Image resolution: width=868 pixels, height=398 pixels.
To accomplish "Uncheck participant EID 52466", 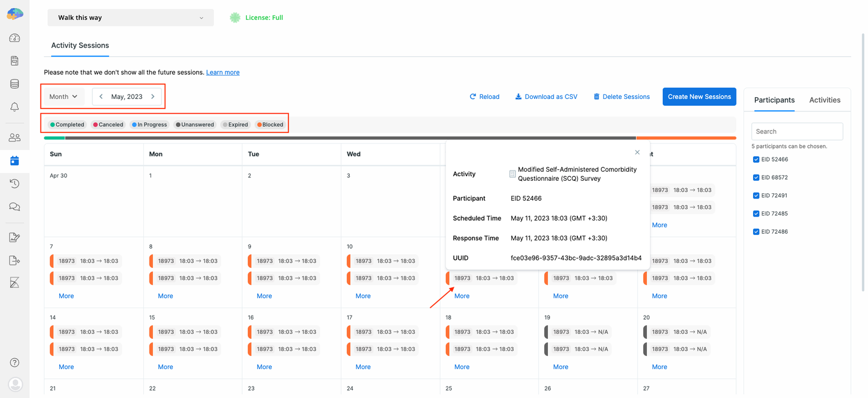I will pos(756,159).
